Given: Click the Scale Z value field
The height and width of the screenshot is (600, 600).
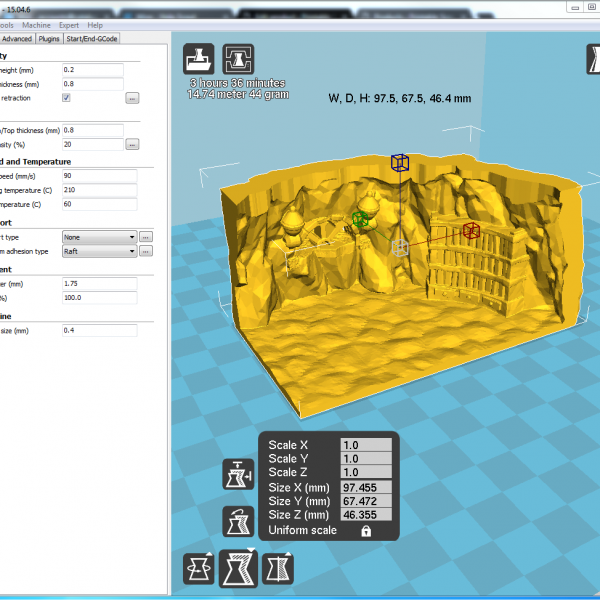Looking at the screenshot, I should (x=366, y=472).
